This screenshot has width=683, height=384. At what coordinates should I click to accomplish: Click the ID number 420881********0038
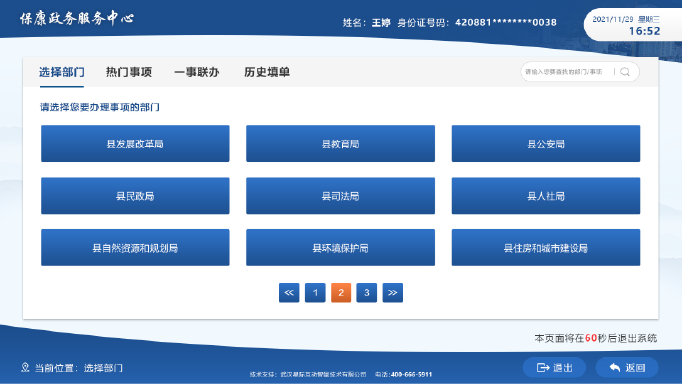tap(506, 22)
